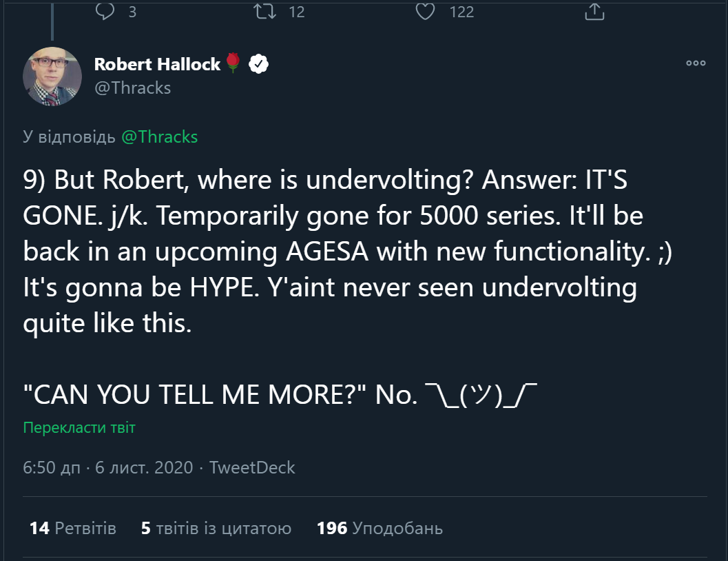The image size is (728, 561).
Task: Click the reply speech bubble icon
Action: (104, 11)
